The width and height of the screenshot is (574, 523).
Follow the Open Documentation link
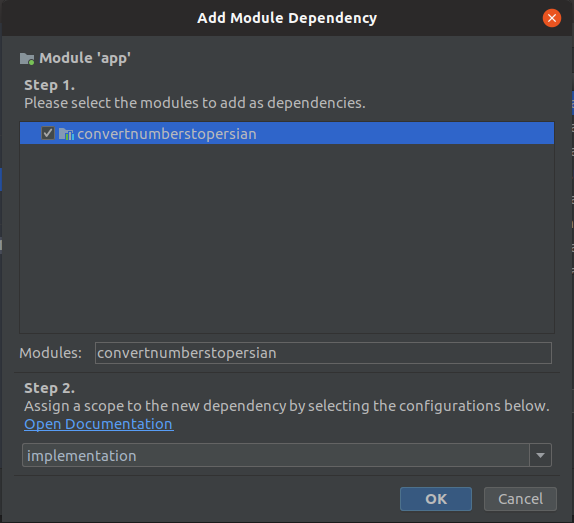[x=99, y=424]
